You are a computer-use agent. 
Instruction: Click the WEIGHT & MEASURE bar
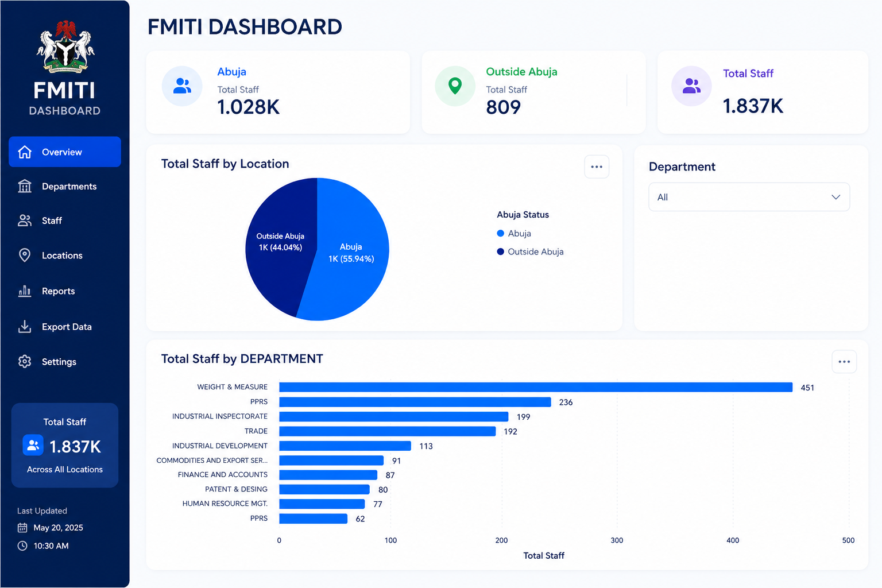[x=536, y=387]
